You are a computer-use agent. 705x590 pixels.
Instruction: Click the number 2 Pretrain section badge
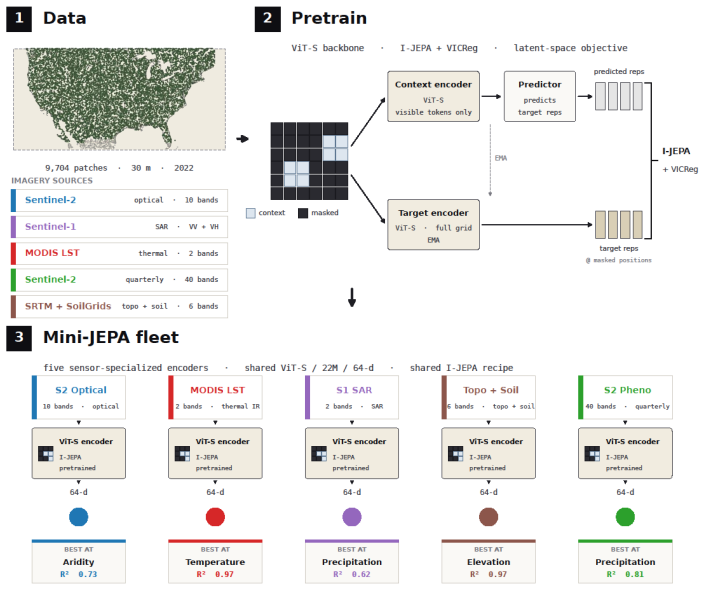point(268,19)
